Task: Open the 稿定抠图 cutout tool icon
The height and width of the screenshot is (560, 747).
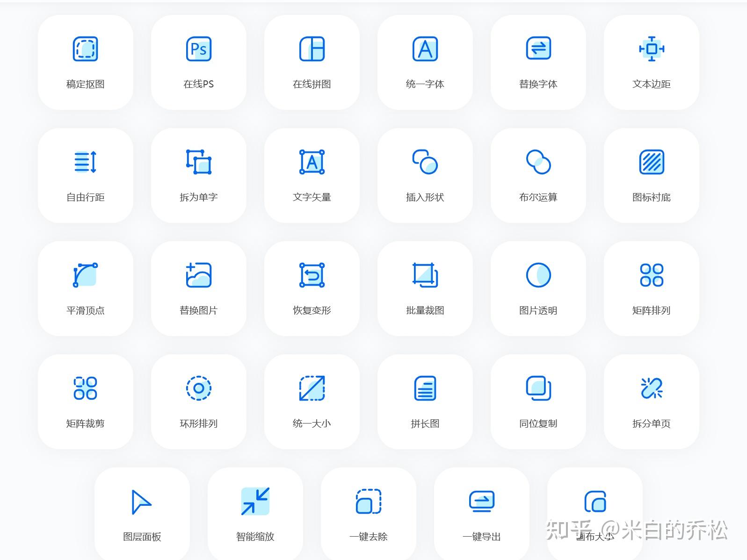Action: pos(86,49)
